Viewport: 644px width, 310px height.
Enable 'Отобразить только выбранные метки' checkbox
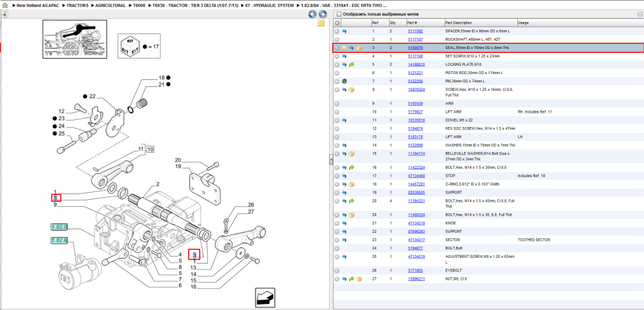(x=339, y=14)
